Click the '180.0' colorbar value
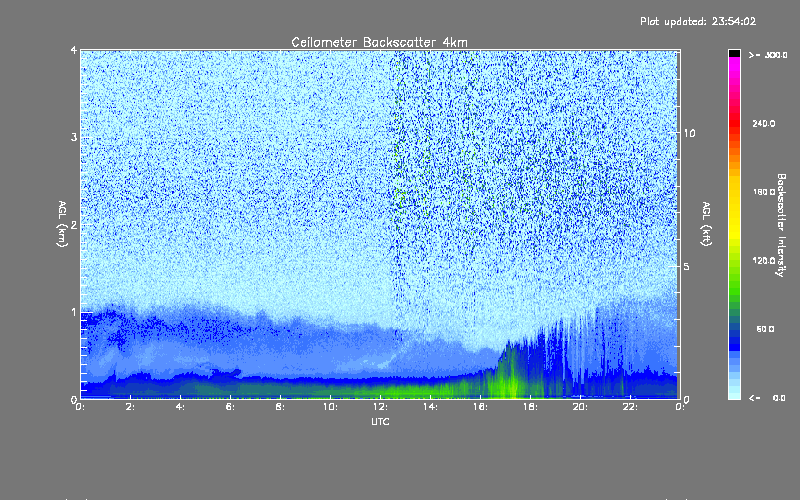This screenshot has width=800, height=500. [x=764, y=192]
